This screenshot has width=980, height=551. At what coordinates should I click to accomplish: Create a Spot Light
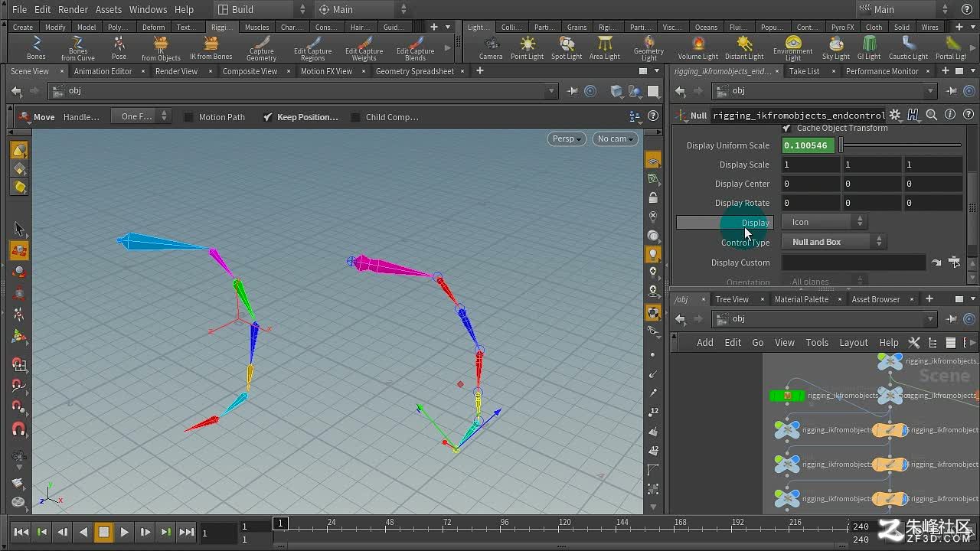tap(567, 48)
